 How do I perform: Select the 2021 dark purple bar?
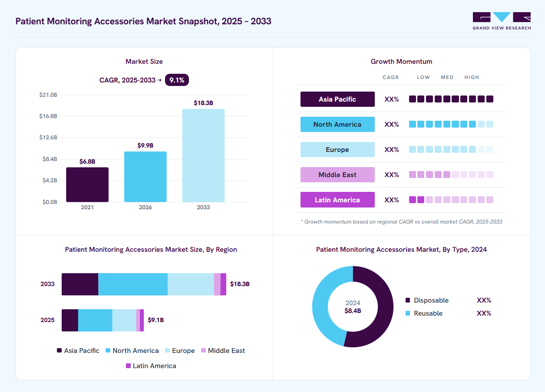(87, 184)
